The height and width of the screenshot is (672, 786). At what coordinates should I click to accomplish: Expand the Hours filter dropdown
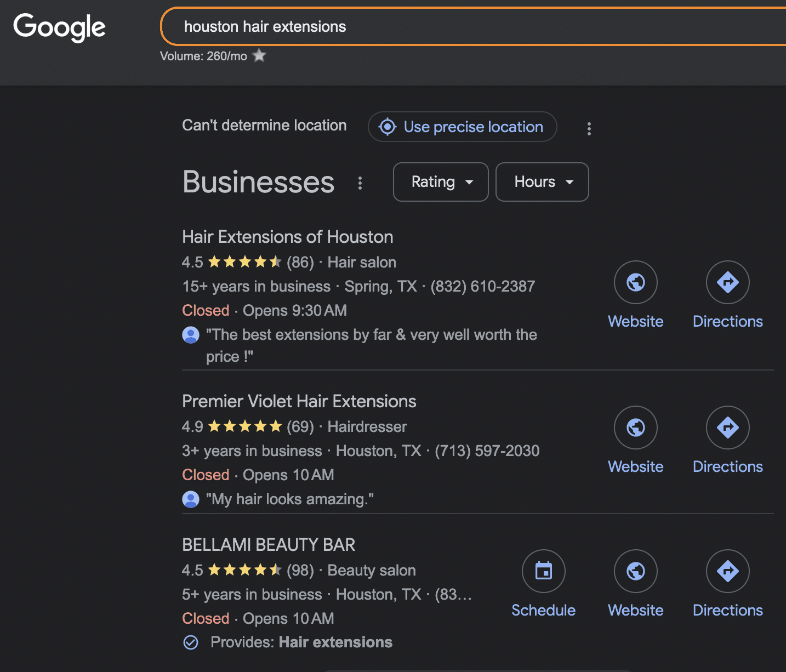click(x=542, y=182)
